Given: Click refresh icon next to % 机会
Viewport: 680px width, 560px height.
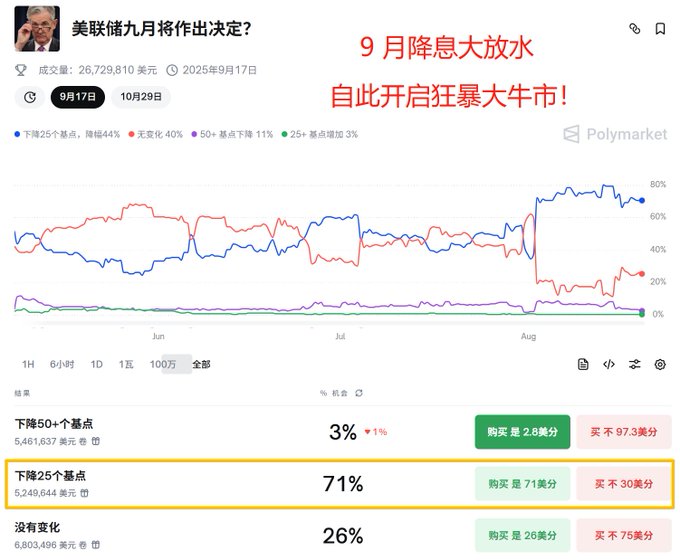Looking at the screenshot, I should click(x=360, y=393).
